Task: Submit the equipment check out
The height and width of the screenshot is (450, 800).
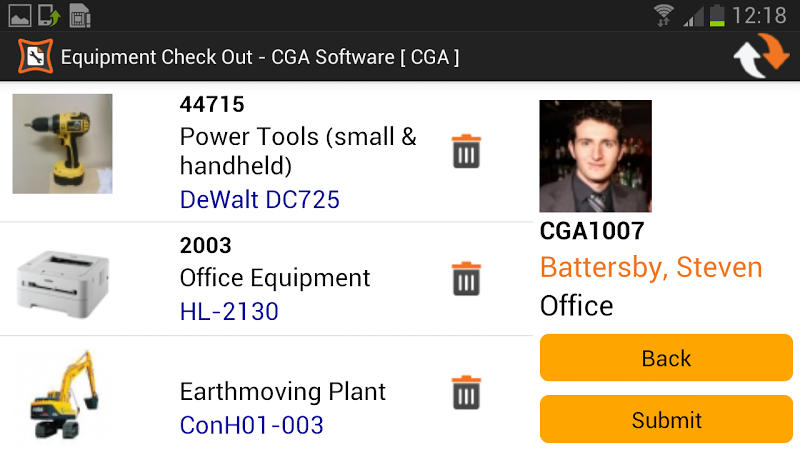Action: click(666, 419)
